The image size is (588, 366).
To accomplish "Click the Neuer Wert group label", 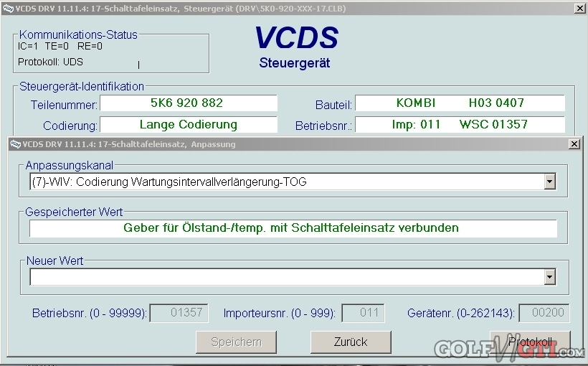I will pos(54,261).
